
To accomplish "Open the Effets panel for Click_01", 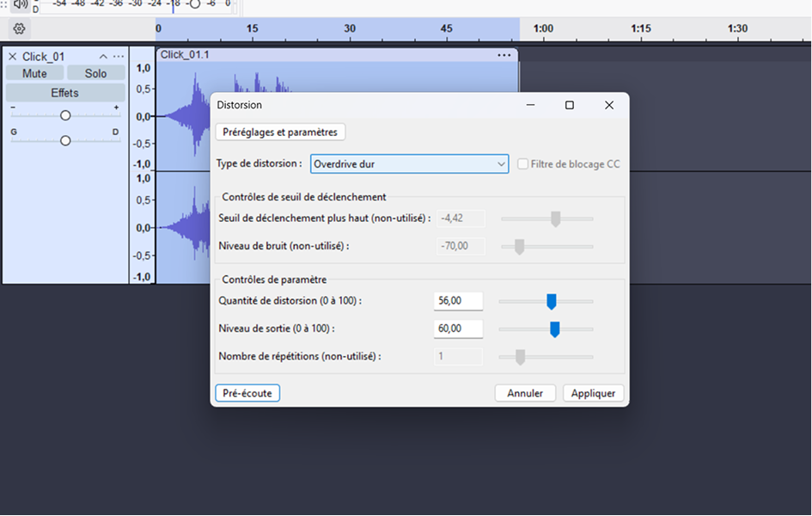I will [x=64, y=93].
